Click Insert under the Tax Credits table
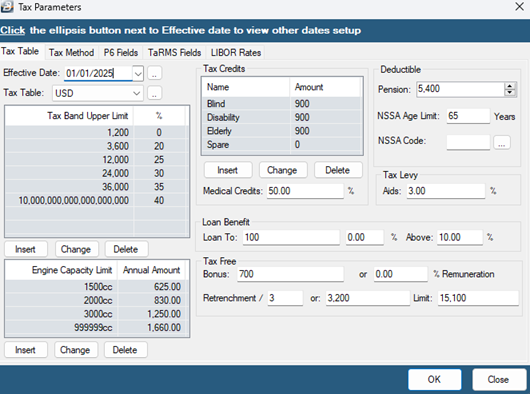The image size is (530, 394). coord(228,170)
